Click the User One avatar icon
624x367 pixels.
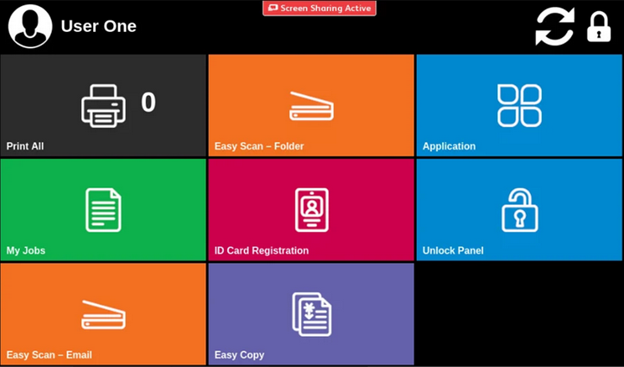coord(30,26)
